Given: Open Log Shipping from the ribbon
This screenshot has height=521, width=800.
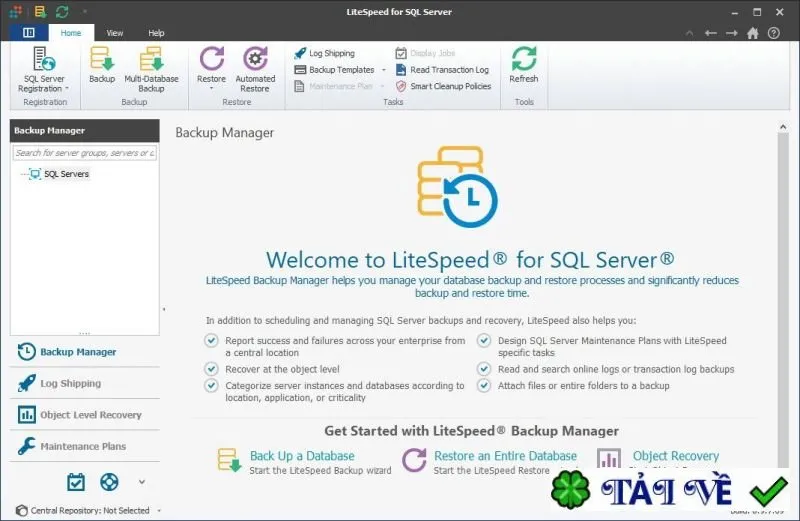Looking at the screenshot, I should pyautogui.click(x=324, y=53).
